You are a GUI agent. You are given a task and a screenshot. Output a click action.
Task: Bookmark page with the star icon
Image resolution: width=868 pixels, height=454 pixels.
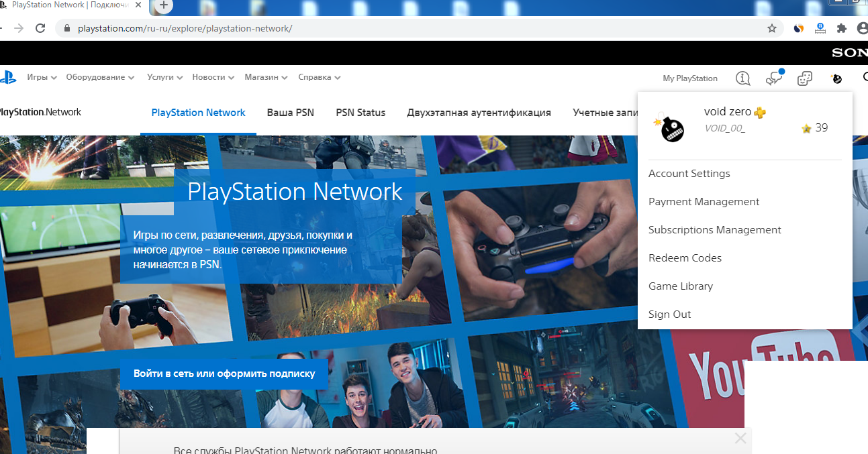tap(772, 28)
